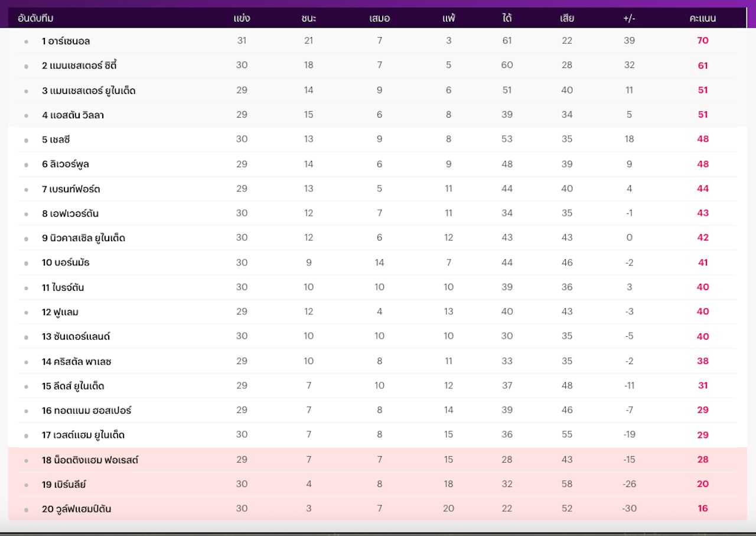Click the dot marker beside บอร์นมัธ
Screen dimensions: 756x536
point(26,264)
